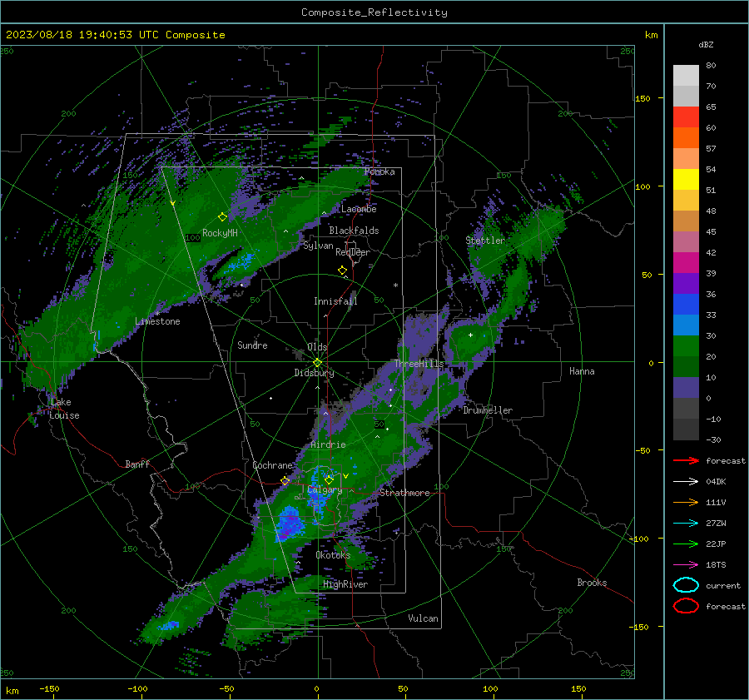749x700 pixels.
Task: Click the Stettler city label
Action: (485, 241)
